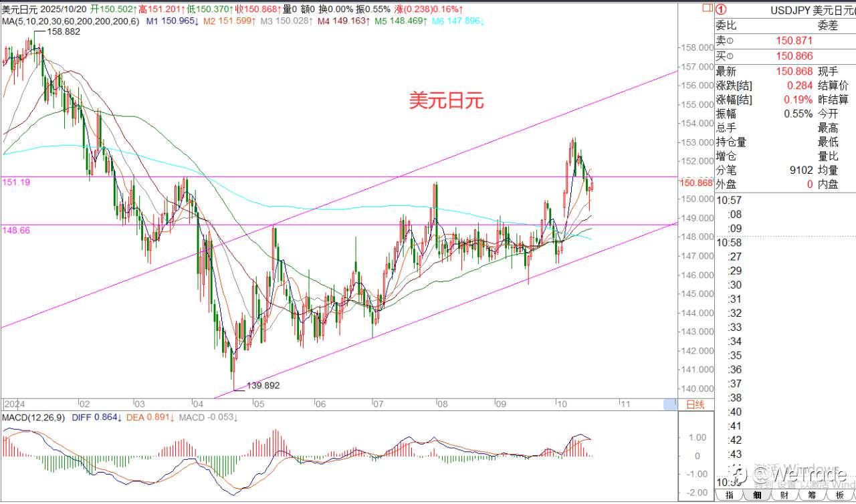Click the 2024 year label on timeline
Image resolution: width=856 pixels, height=504 pixels.
14,404
